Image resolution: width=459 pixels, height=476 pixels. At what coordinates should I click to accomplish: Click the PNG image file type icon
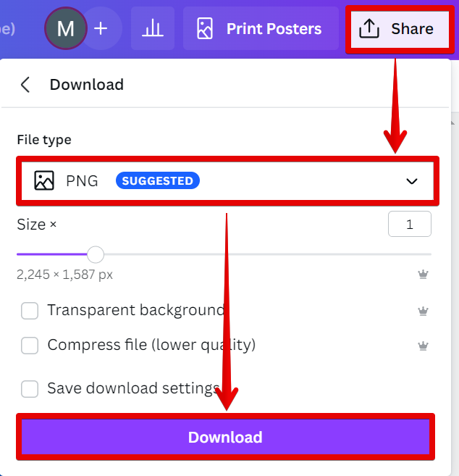tap(44, 180)
